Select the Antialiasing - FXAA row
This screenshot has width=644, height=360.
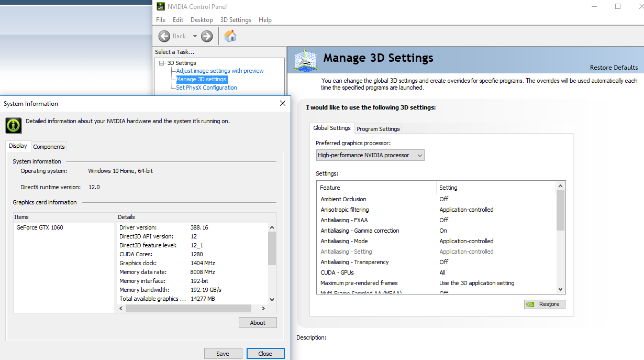[x=437, y=220]
